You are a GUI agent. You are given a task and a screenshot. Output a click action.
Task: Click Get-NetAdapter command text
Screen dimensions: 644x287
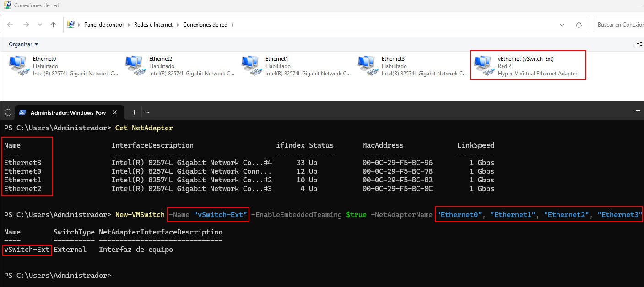(144, 128)
